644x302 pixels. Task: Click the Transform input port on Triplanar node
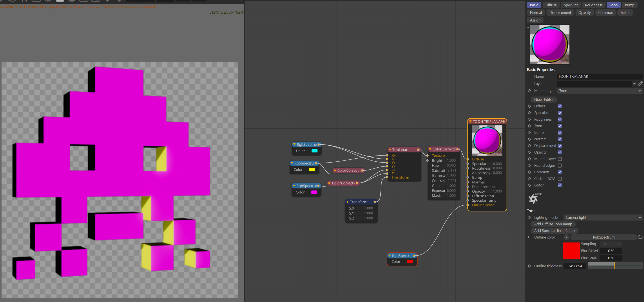tap(387, 177)
